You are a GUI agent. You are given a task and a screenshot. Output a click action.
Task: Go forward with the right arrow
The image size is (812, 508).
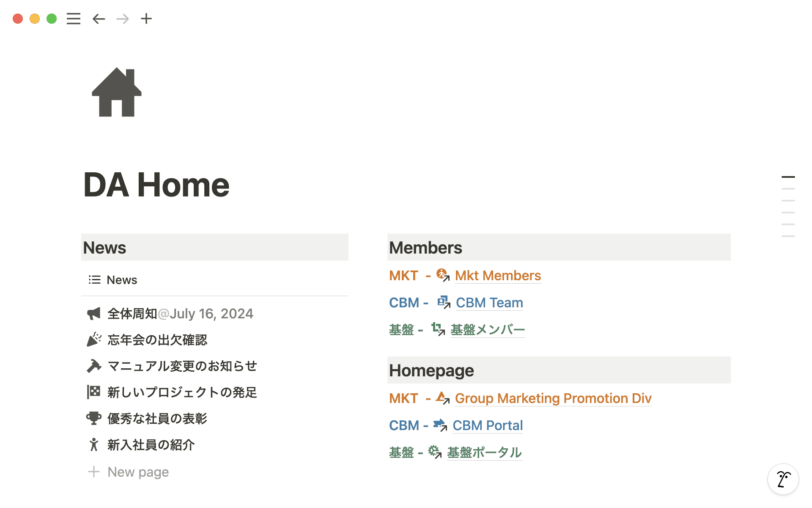click(x=123, y=19)
